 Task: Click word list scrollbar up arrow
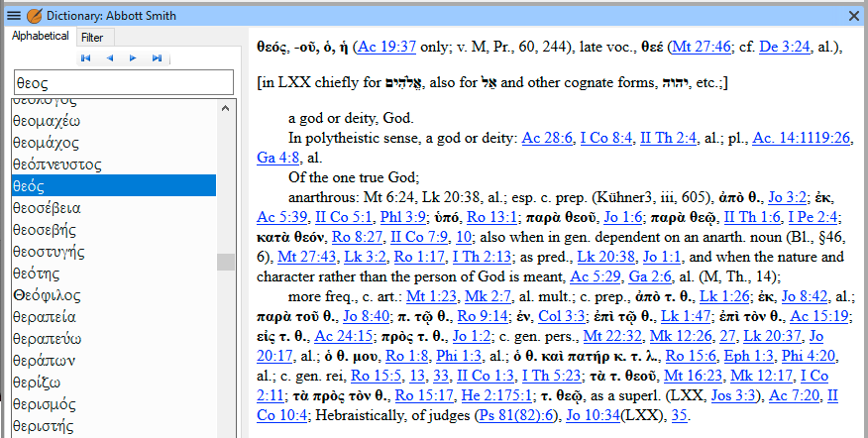[x=225, y=108]
